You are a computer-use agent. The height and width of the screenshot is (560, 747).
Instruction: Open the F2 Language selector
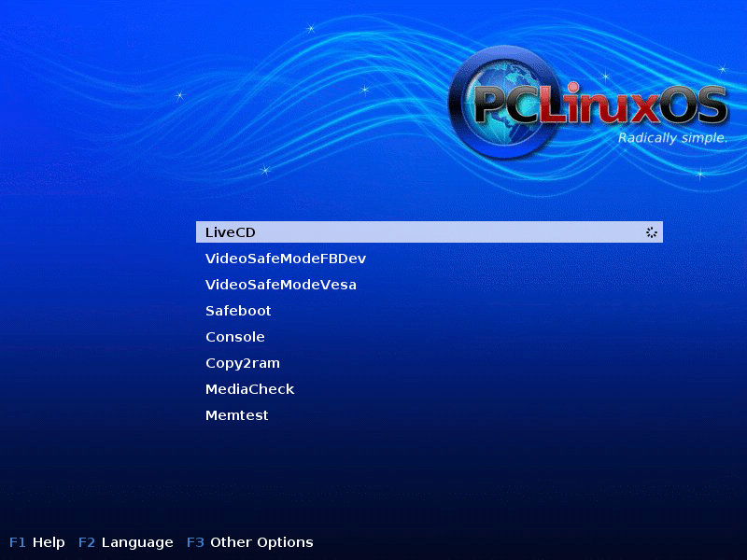pos(126,543)
